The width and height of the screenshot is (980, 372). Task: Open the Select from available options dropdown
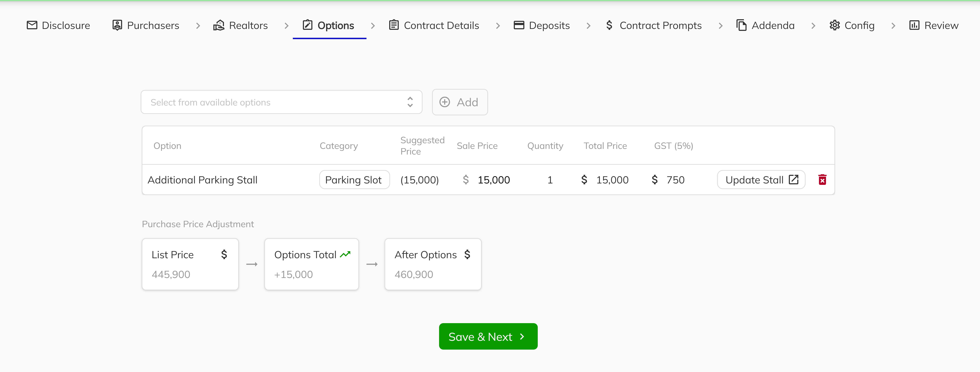[x=281, y=102]
